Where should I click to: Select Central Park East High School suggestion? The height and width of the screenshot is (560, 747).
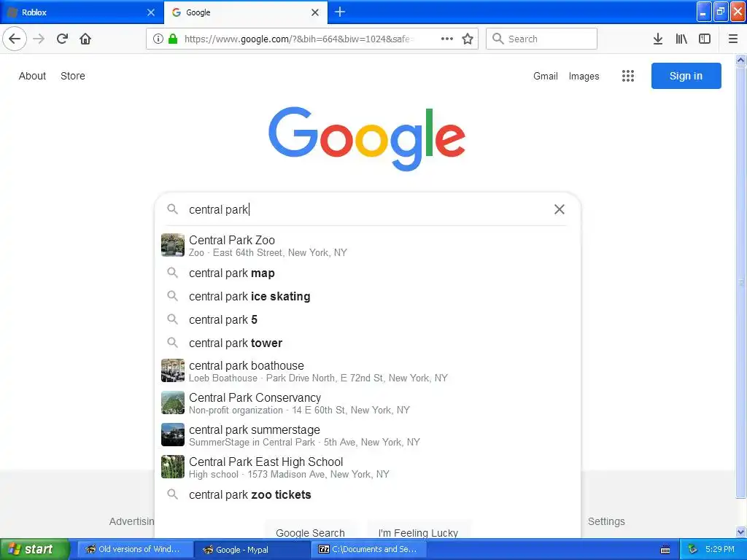tap(368, 467)
